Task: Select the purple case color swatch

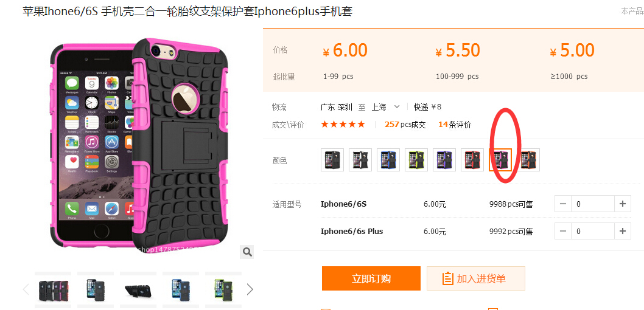Action: tap(444, 160)
